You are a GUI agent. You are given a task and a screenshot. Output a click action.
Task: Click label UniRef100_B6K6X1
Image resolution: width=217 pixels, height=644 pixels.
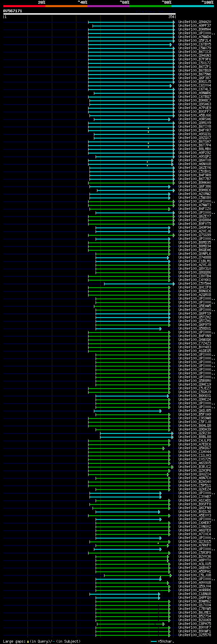(x=195, y=396)
